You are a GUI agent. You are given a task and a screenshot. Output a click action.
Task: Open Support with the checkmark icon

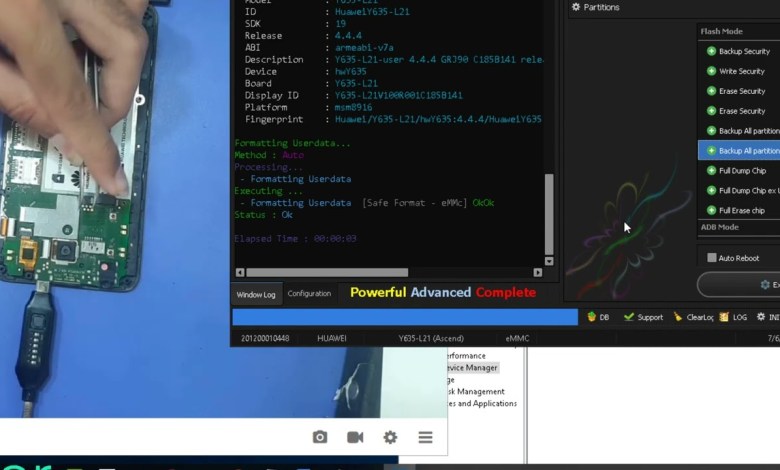(x=643, y=317)
